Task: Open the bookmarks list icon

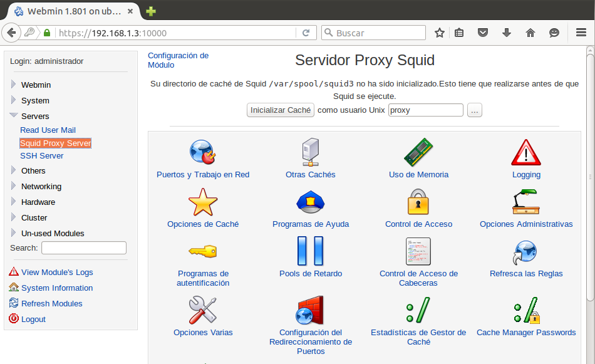Action: coord(459,33)
